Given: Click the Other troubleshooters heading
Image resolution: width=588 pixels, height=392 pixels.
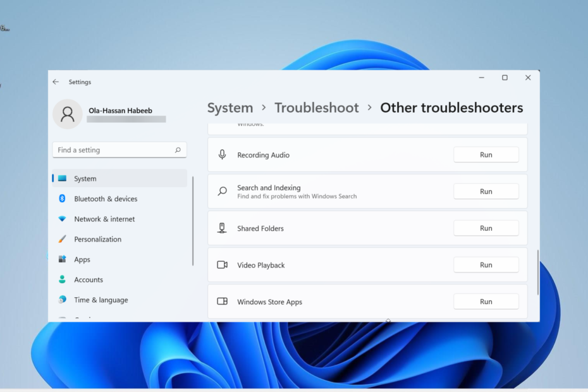Looking at the screenshot, I should pos(451,108).
